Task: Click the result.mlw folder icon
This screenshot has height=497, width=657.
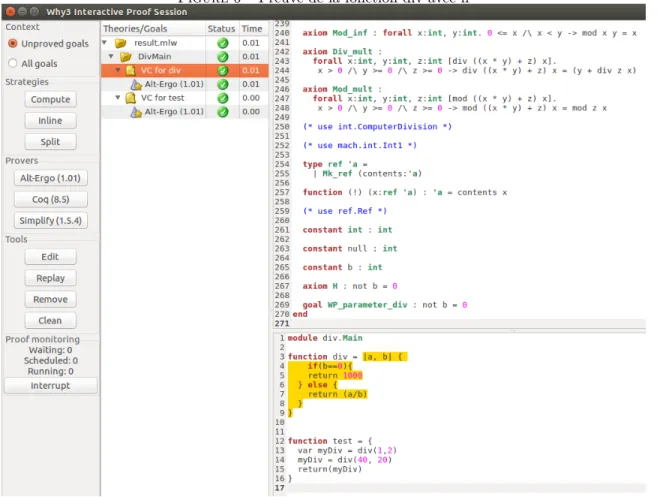Action: coord(121,43)
